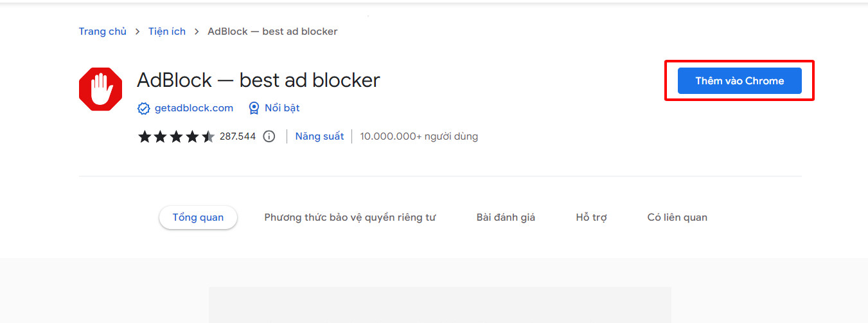
Task: Open the Bài đánh giá tab
Action: pos(506,217)
